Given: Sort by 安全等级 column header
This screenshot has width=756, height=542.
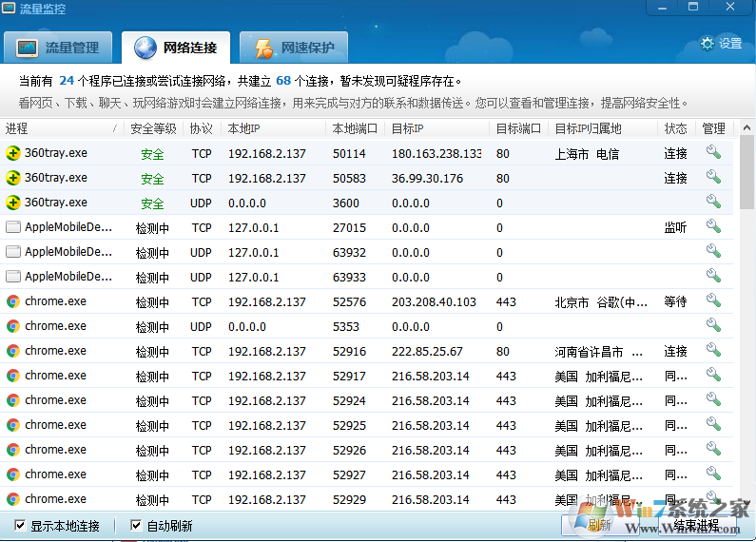Looking at the screenshot, I should pyautogui.click(x=152, y=128).
